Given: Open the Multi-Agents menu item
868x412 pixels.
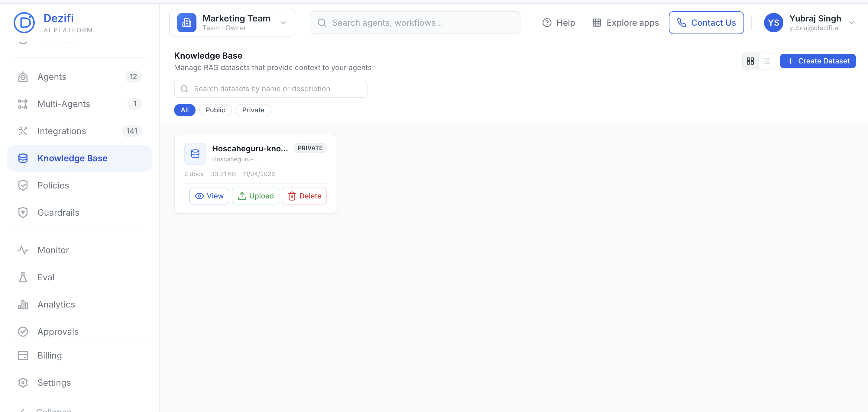Looking at the screenshot, I should (x=79, y=104).
